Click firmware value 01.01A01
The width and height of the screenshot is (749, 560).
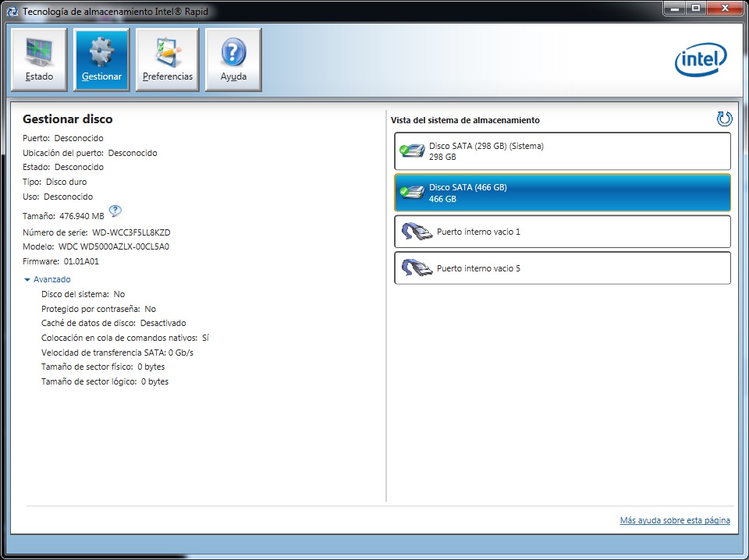81,261
